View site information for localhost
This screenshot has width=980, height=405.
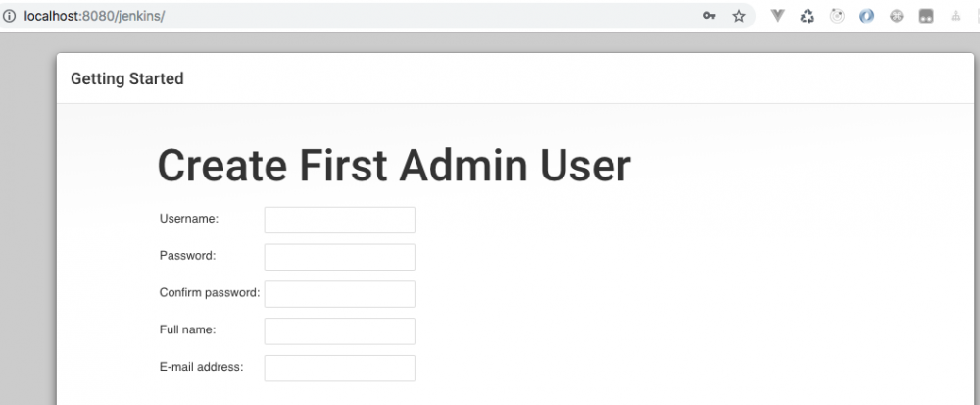coord(11,16)
